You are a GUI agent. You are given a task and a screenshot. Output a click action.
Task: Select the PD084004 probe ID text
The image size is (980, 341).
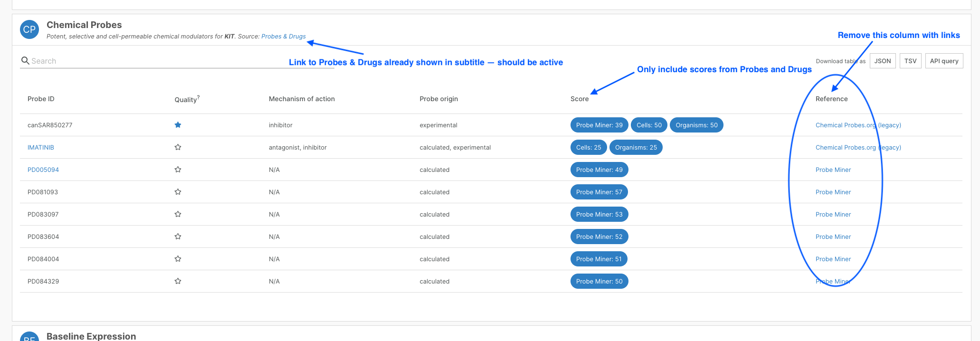tap(43, 259)
